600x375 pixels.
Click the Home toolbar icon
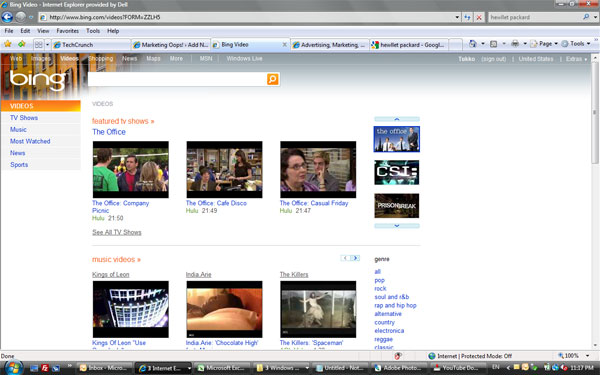pyautogui.click(x=473, y=44)
